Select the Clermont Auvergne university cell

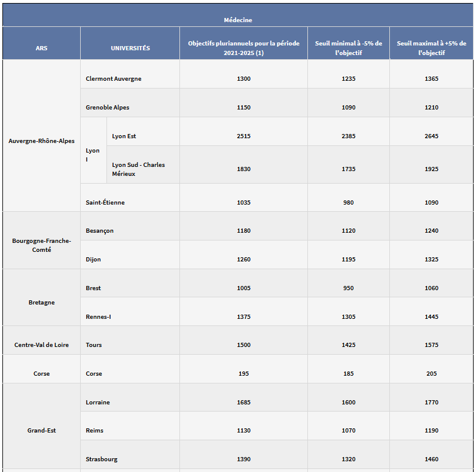click(114, 79)
